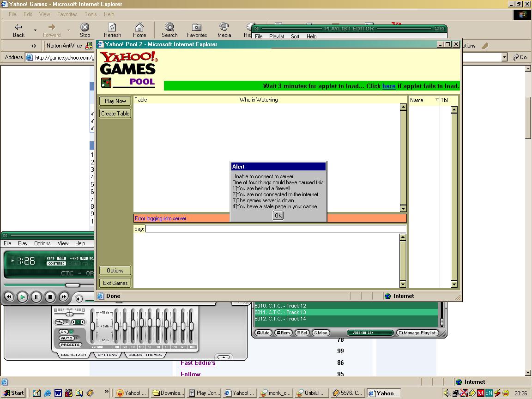Open the playlist Sel menu
This screenshot has width=532, height=399.
point(302,333)
